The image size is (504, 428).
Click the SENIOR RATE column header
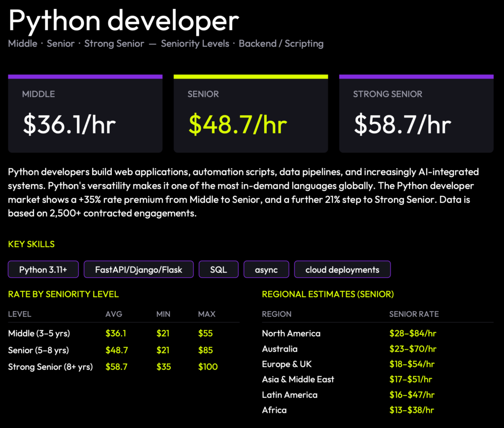click(414, 314)
